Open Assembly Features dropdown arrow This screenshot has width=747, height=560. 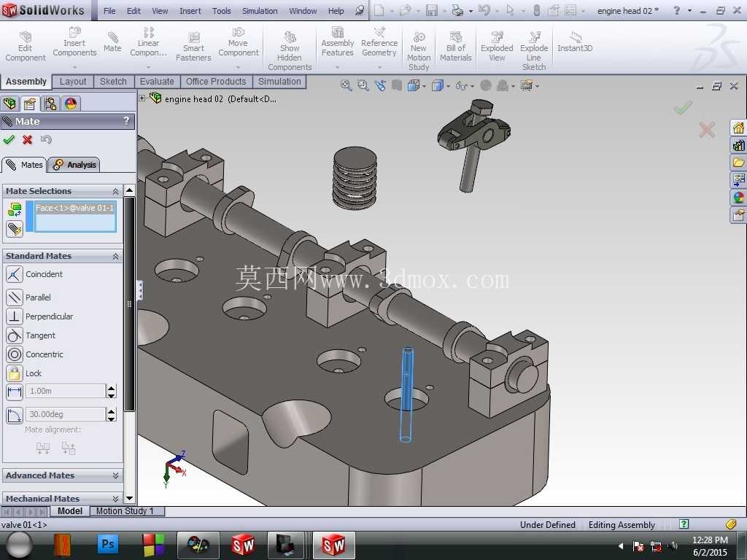(x=337, y=67)
